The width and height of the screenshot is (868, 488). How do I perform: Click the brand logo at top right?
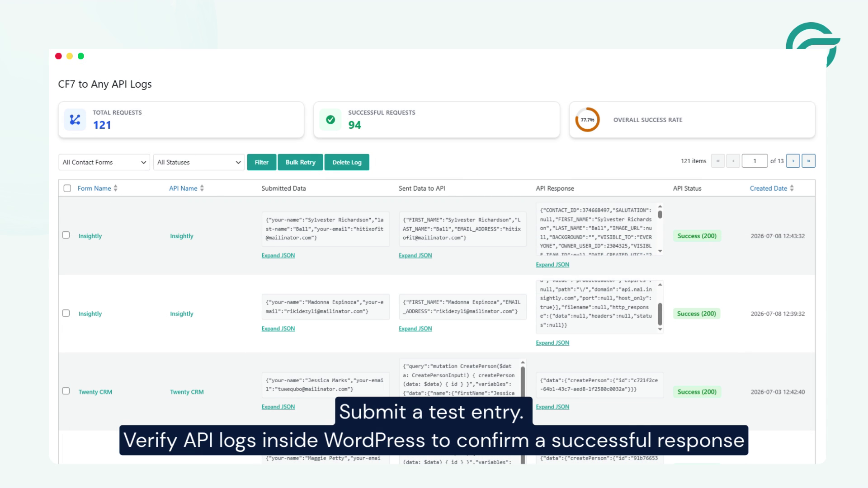813,44
